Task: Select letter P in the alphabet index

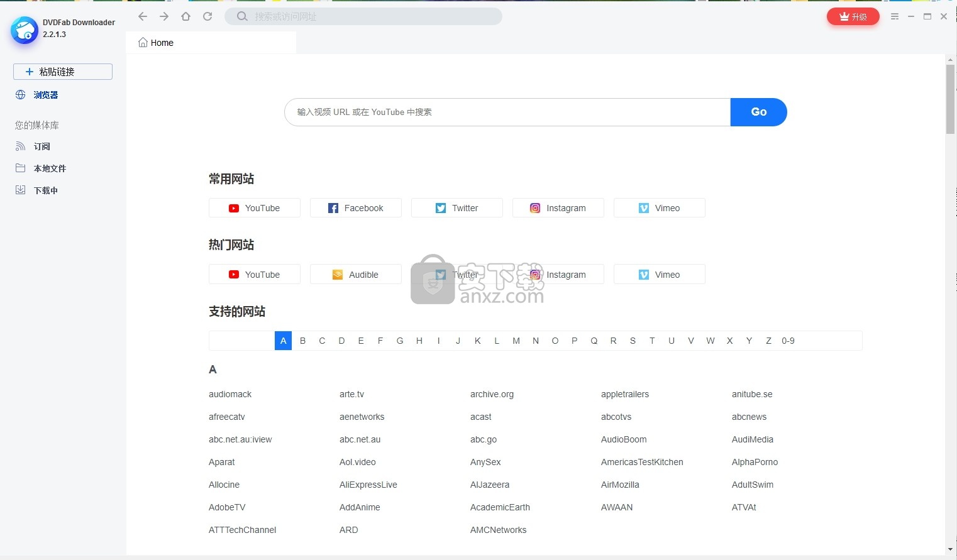Action: point(574,341)
